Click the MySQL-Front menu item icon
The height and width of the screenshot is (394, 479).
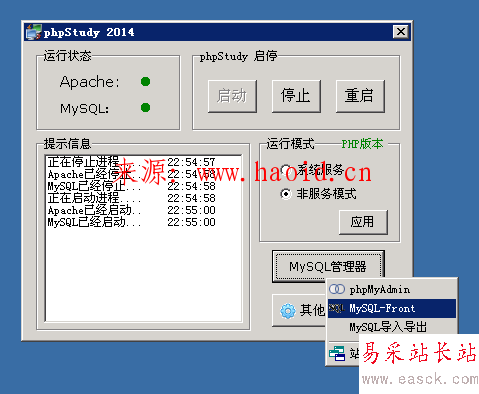click(x=337, y=308)
